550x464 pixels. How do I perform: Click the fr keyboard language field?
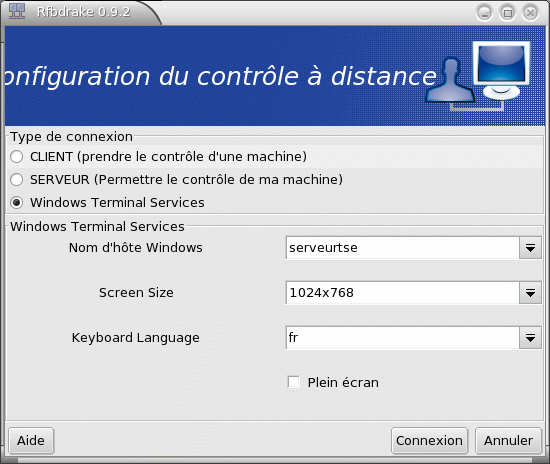pyautogui.click(x=402, y=338)
